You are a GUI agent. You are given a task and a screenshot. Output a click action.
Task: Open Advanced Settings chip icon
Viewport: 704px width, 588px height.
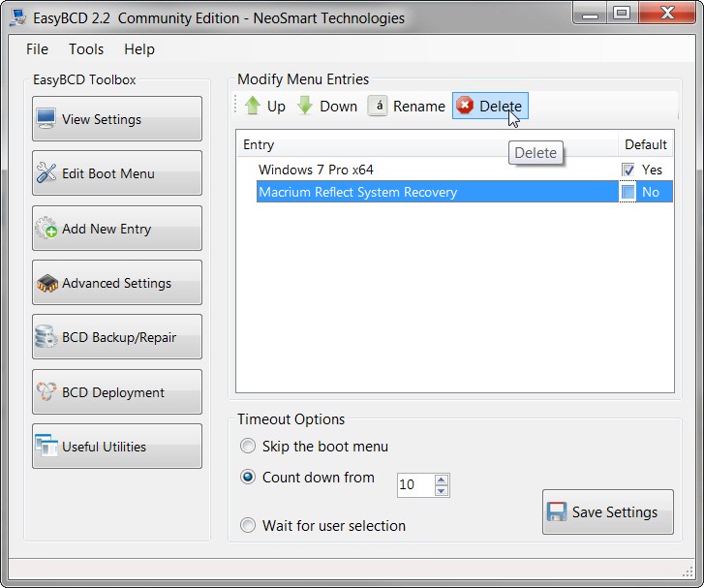tap(46, 283)
